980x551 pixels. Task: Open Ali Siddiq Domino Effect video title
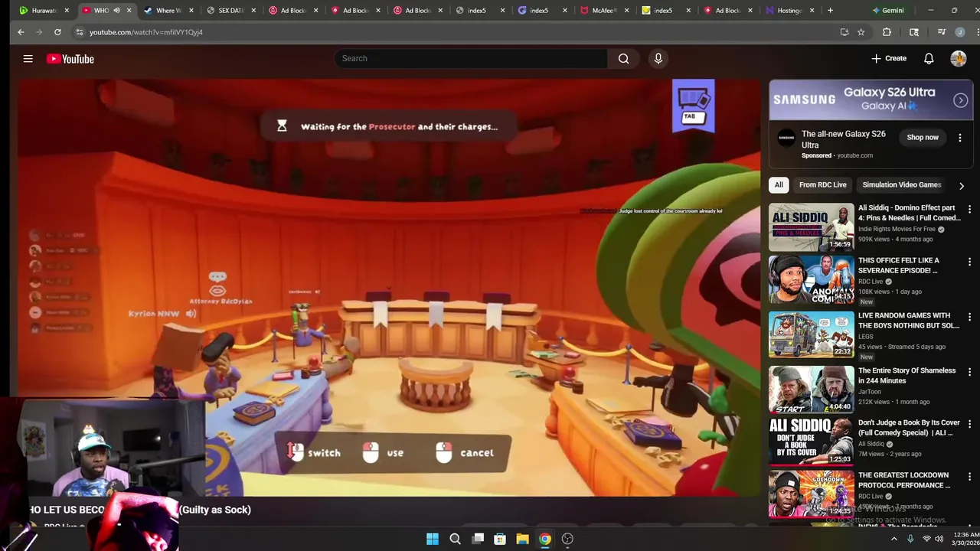909,213
